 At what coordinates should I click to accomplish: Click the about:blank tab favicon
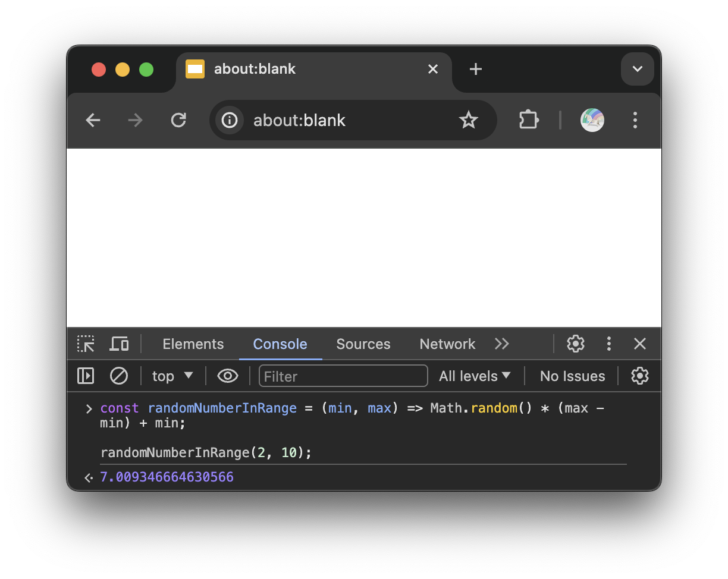[195, 70]
